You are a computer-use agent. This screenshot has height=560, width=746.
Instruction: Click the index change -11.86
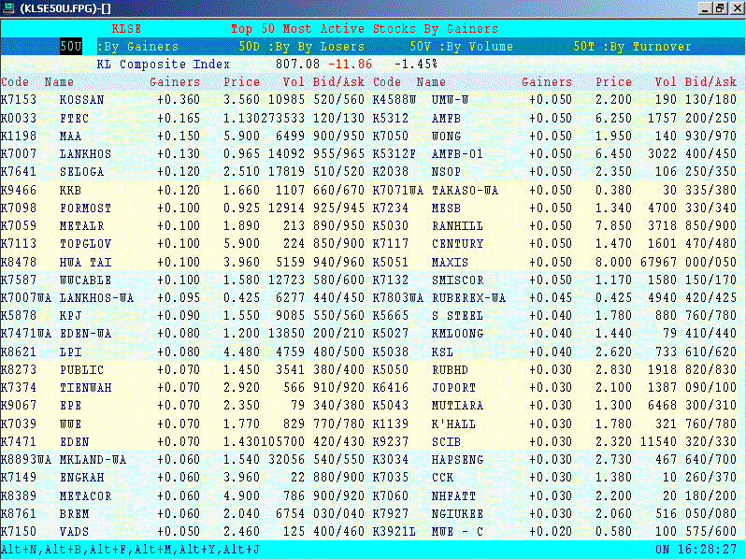pos(351,65)
